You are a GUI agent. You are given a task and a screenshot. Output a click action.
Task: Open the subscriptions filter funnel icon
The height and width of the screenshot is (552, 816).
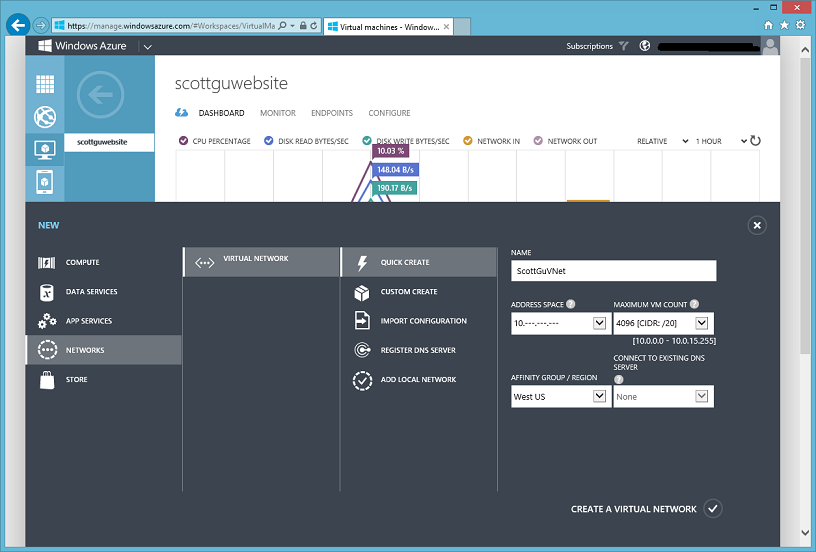pyautogui.click(x=623, y=46)
